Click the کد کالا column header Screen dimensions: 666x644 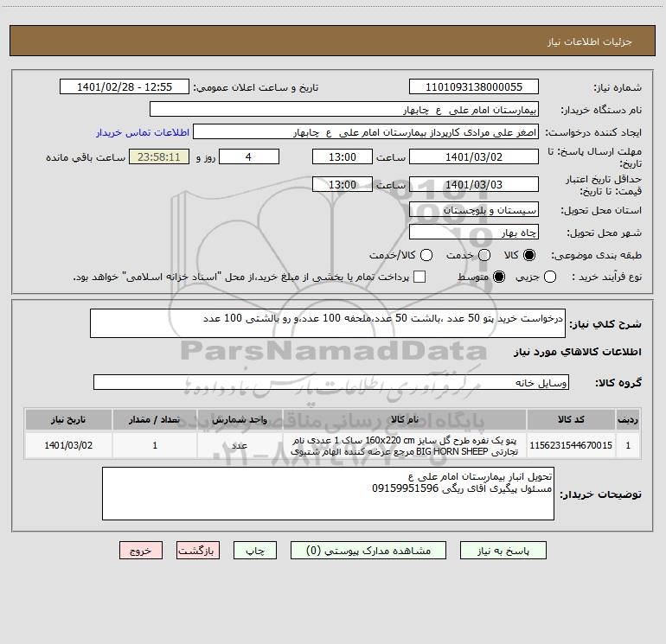[571, 419]
